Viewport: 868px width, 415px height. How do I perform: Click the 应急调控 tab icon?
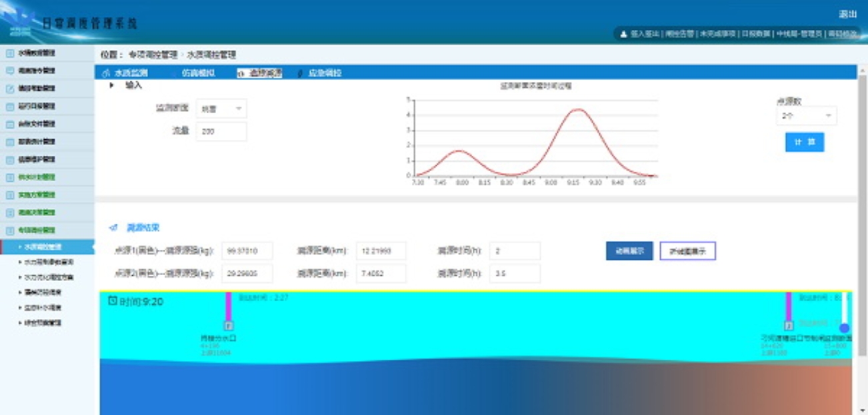[x=299, y=73]
